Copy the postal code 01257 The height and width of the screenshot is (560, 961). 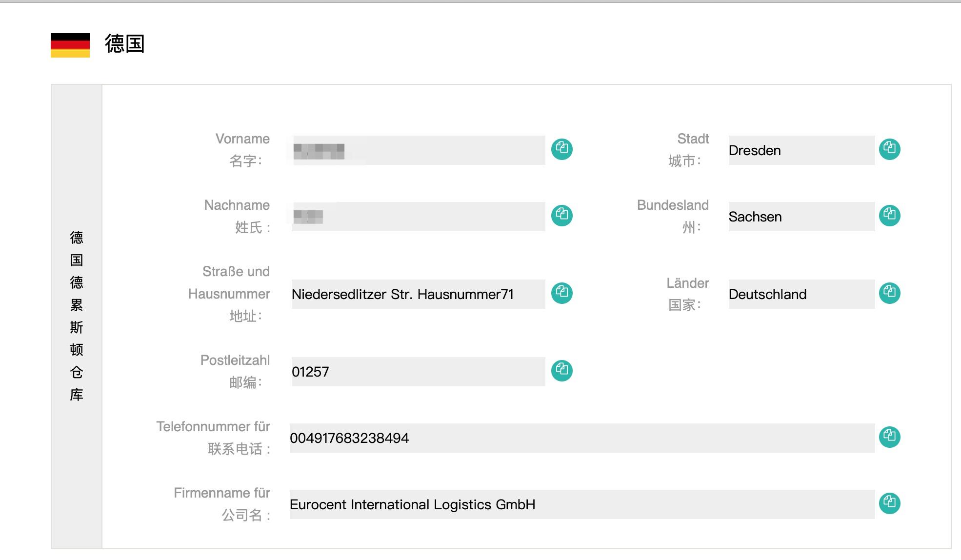[x=561, y=370]
